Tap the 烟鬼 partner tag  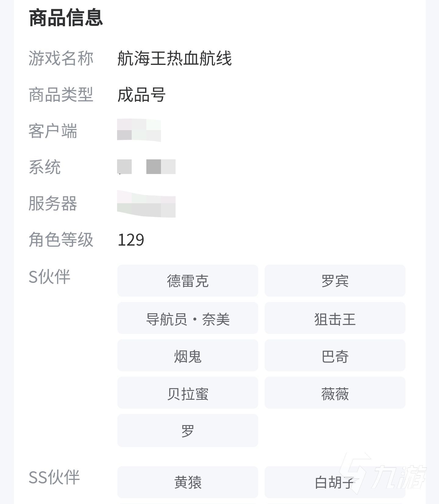coord(187,355)
